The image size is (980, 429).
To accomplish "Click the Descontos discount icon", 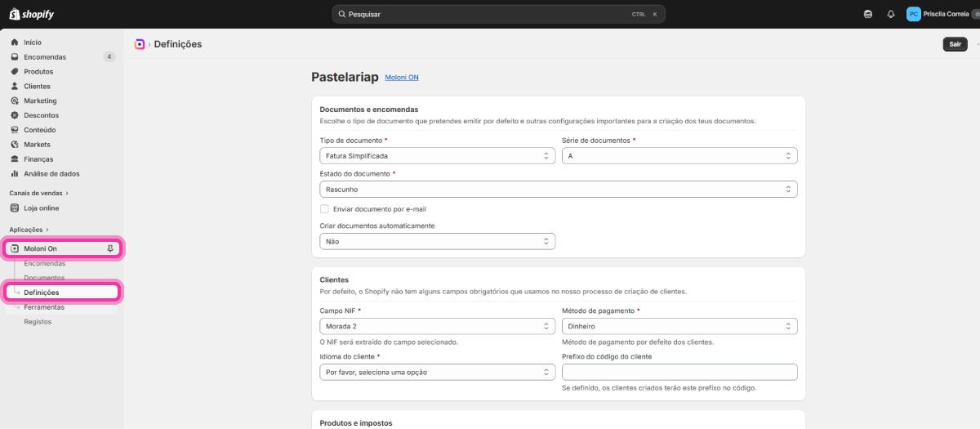I will point(15,115).
